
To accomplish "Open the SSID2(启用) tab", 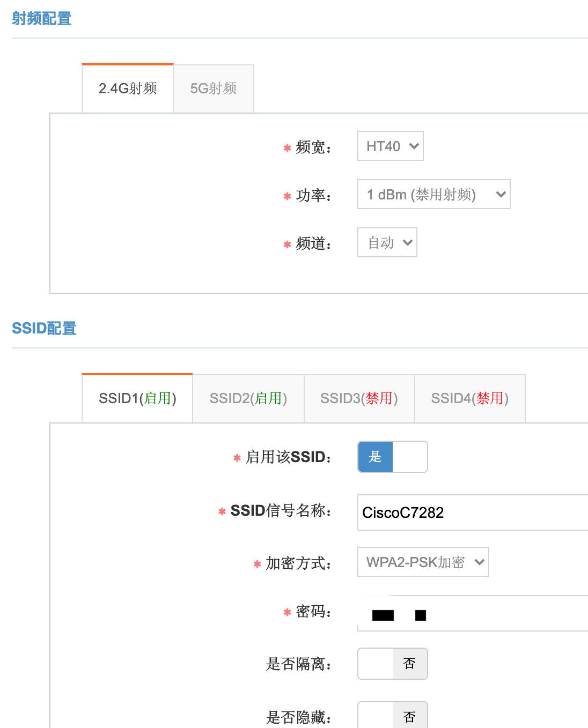I will click(247, 398).
